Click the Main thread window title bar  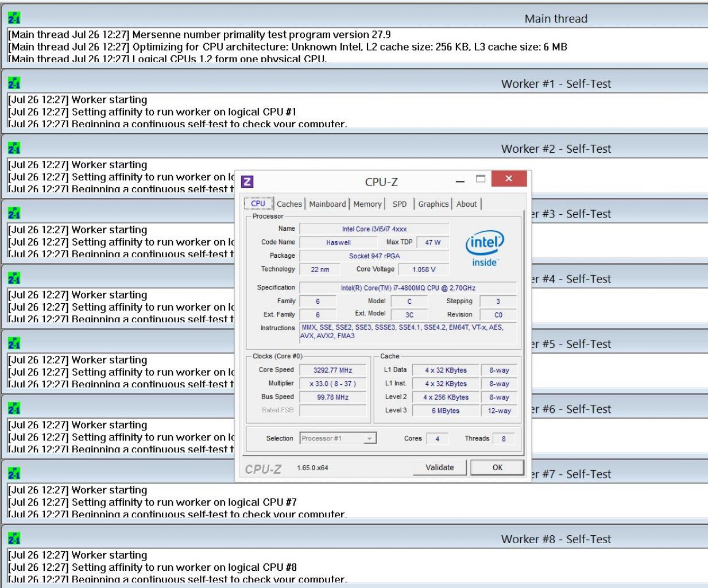(x=354, y=18)
